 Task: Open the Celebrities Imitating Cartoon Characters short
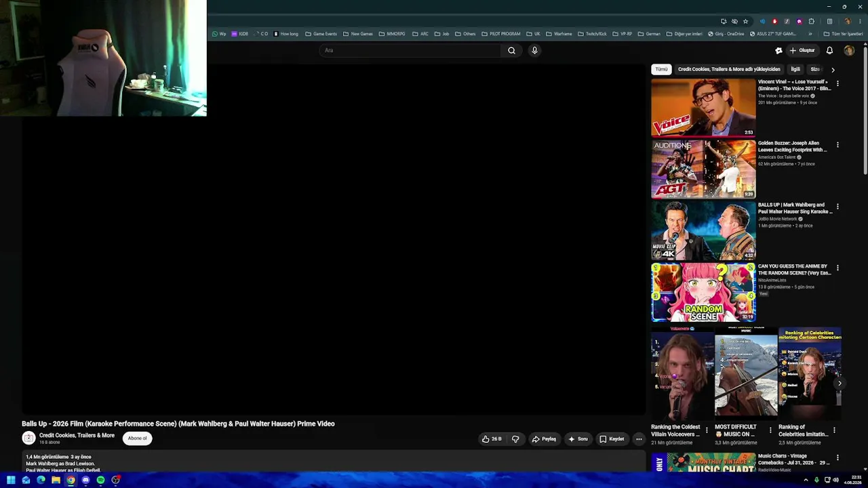coord(810,373)
